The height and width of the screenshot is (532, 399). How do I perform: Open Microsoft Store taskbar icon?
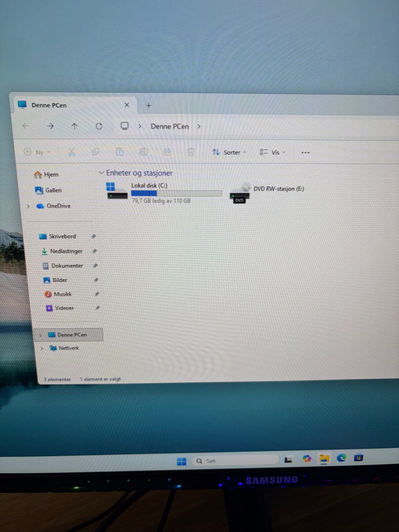click(359, 458)
